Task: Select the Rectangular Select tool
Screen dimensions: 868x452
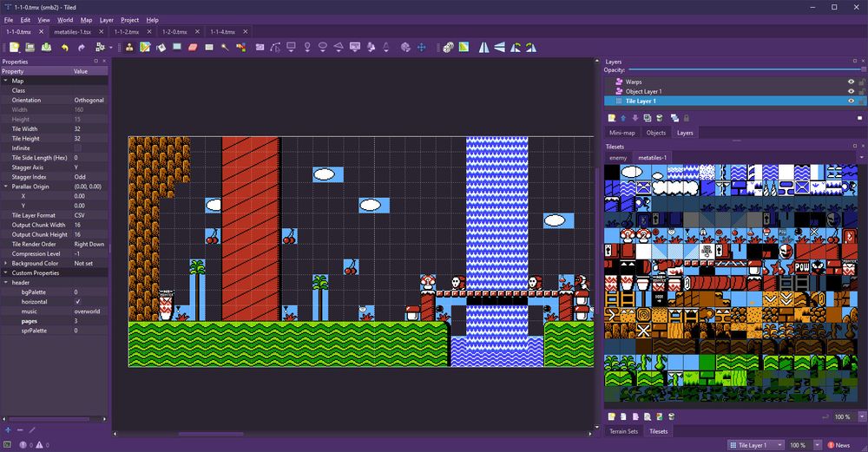Action: 208,48
